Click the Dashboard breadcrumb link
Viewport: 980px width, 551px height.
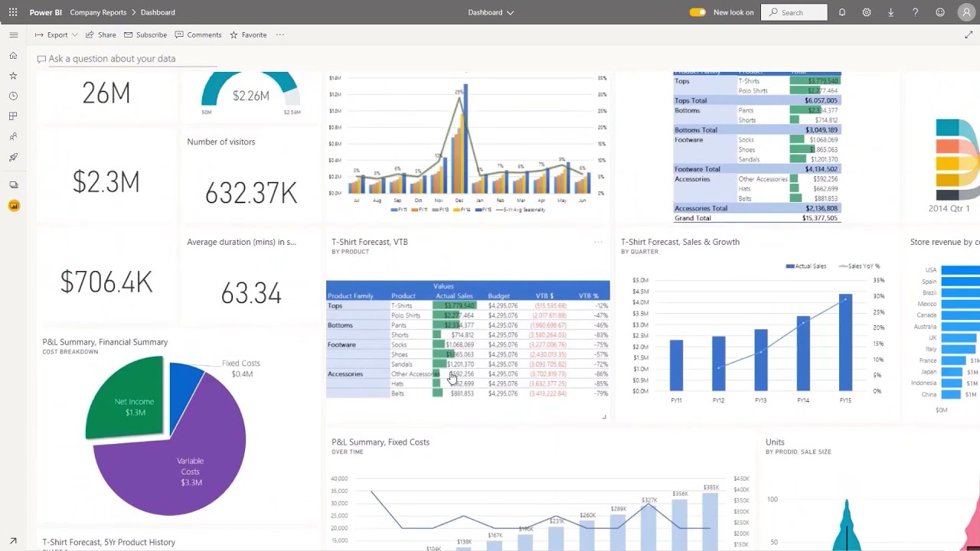[x=158, y=12]
